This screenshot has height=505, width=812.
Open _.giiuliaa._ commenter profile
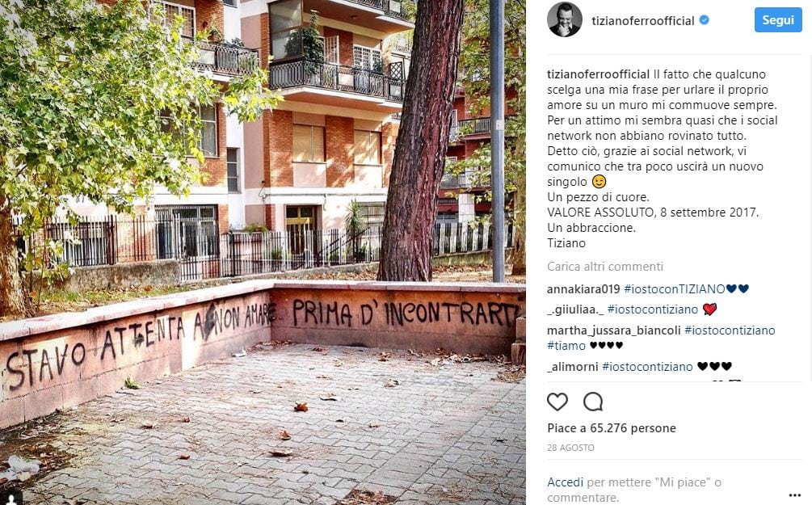(x=575, y=309)
